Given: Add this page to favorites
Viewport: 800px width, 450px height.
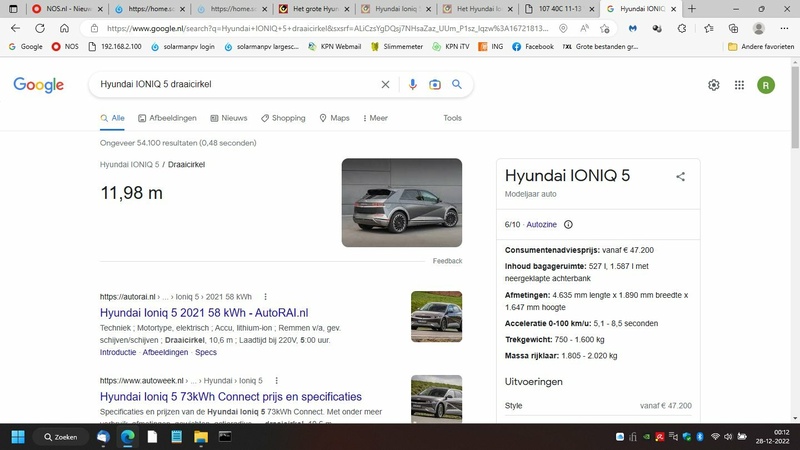Looking at the screenshot, I should click(x=605, y=29).
